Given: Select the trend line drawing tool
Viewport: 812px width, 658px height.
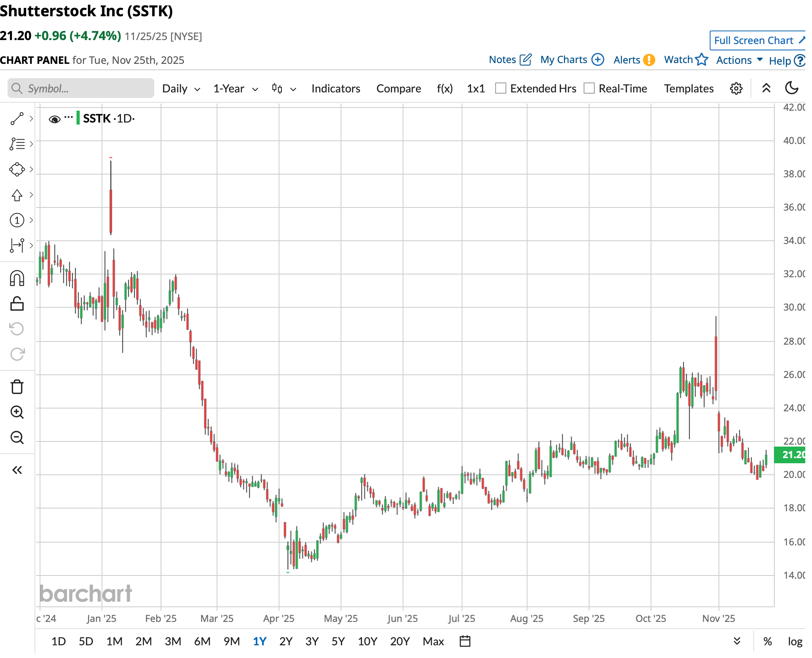Looking at the screenshot, I should (x=17, y=119).
